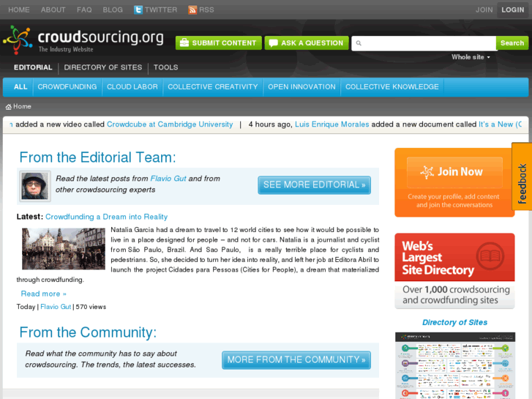532x399 pixels.
Task: Click MORE FROM THE COMMUNITY button
Action: point(296,360)
